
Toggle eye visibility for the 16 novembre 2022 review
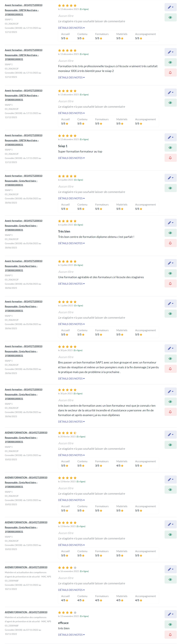point(170,579)
